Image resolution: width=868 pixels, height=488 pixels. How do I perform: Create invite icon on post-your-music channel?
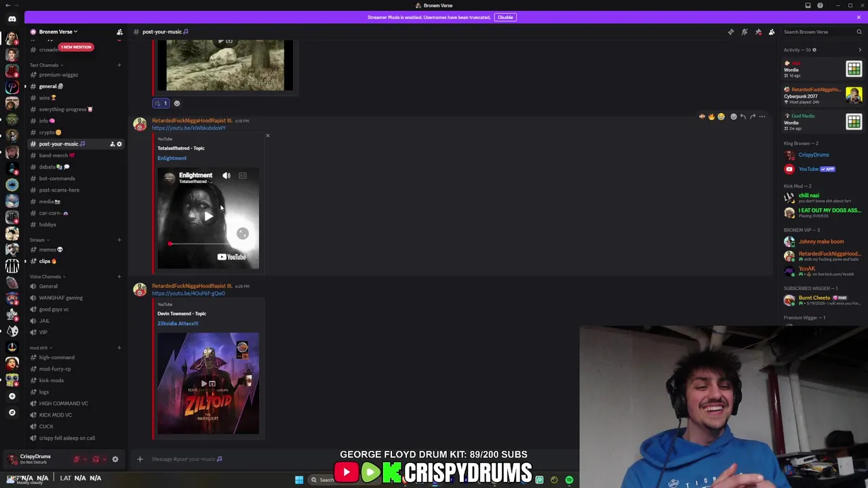(x=113, y=144)
